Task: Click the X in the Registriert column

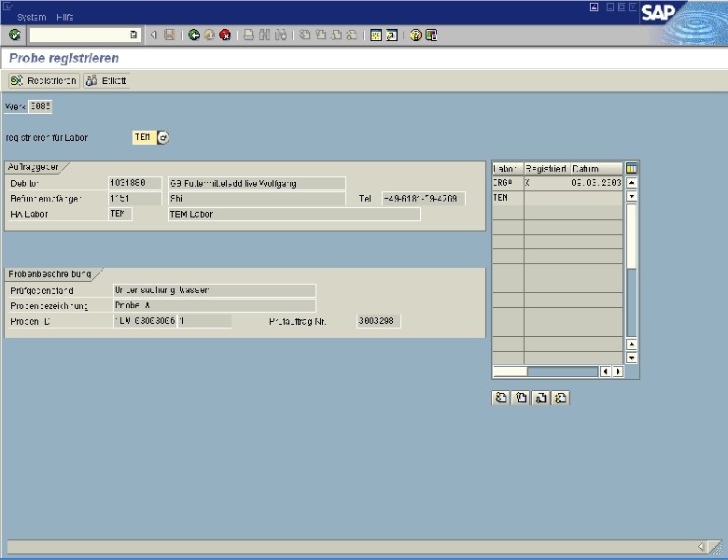Action: (528, 183)
